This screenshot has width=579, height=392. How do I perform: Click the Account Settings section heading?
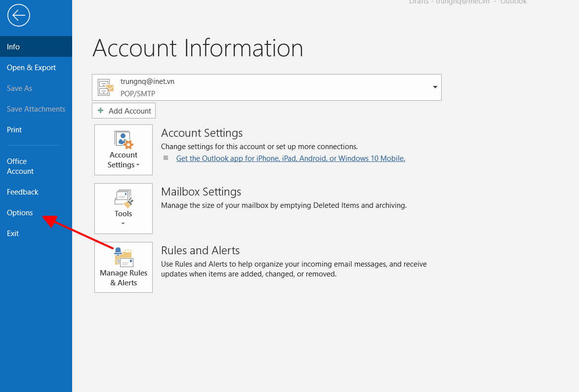202,133
